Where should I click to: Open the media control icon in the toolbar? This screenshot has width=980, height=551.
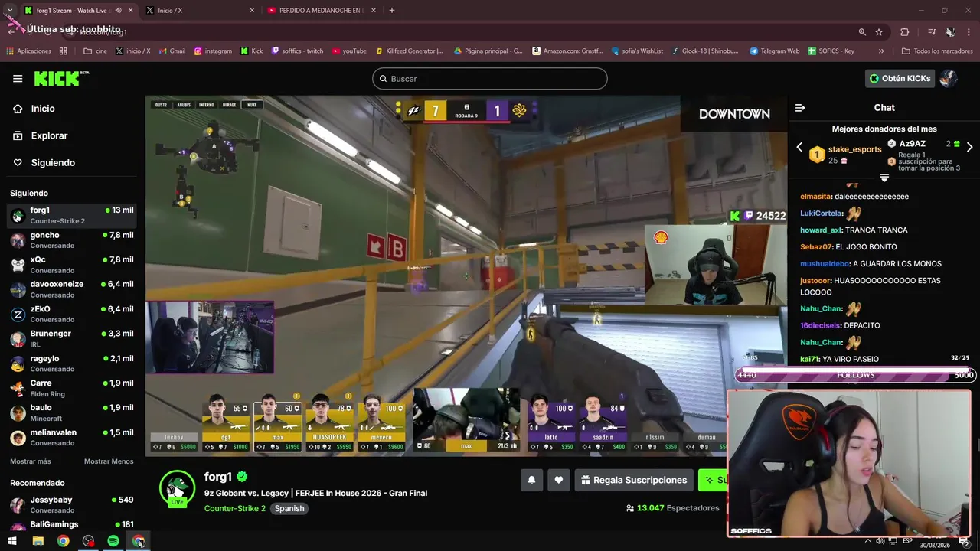[x=932, y=32]
